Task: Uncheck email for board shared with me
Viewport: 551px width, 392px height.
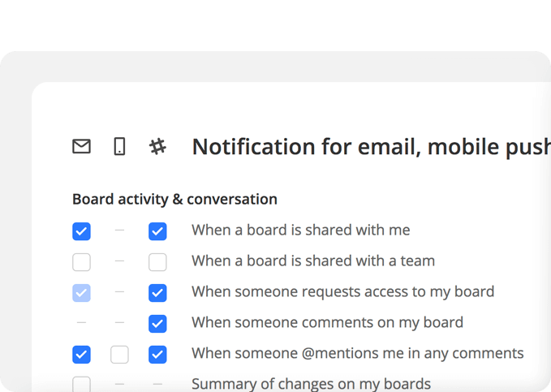Action: pos(81,231)
